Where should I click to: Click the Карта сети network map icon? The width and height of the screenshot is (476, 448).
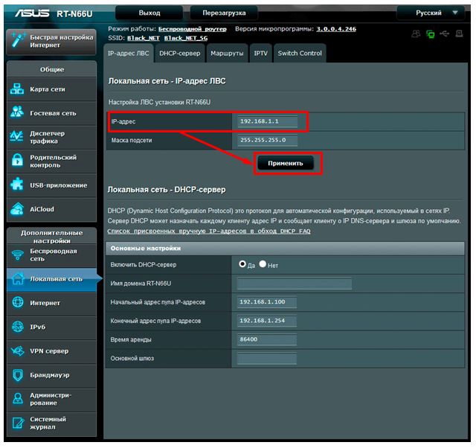17,89
